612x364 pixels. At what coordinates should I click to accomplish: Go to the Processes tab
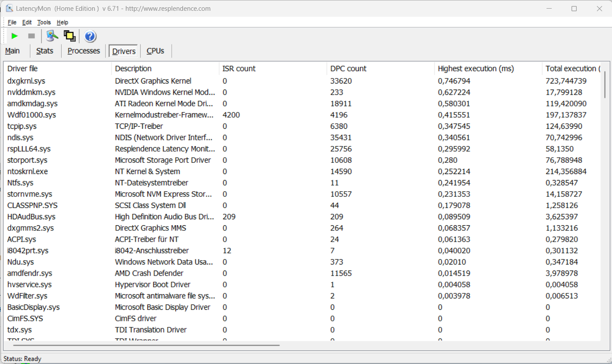pyautogui.click(x=84, y=51)
